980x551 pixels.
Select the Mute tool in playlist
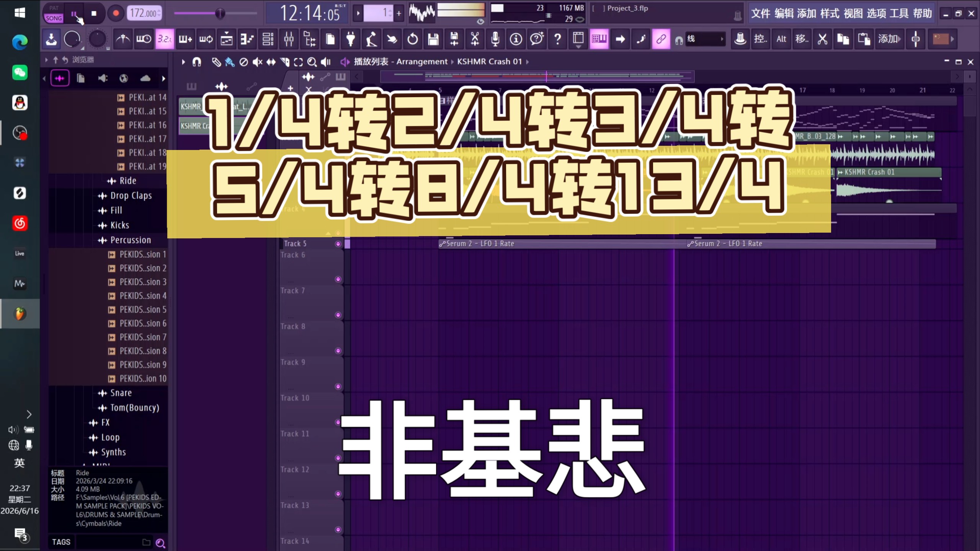257,62
